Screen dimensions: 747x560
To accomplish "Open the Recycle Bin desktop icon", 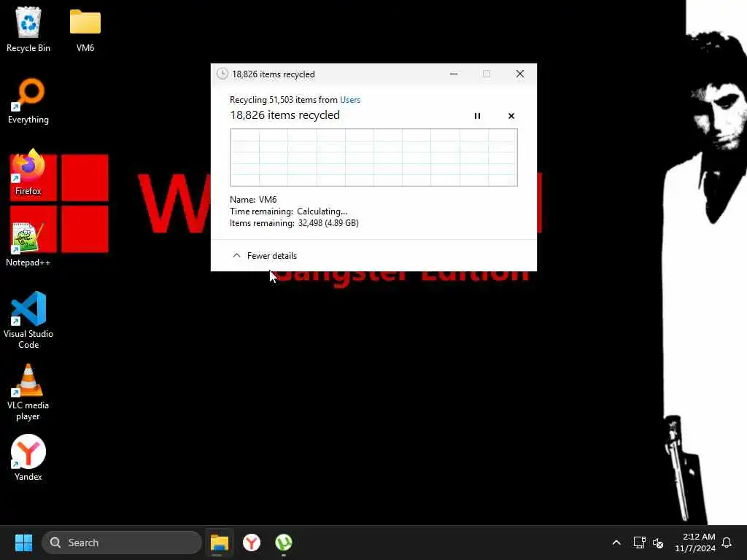I will tap(28, 29).
